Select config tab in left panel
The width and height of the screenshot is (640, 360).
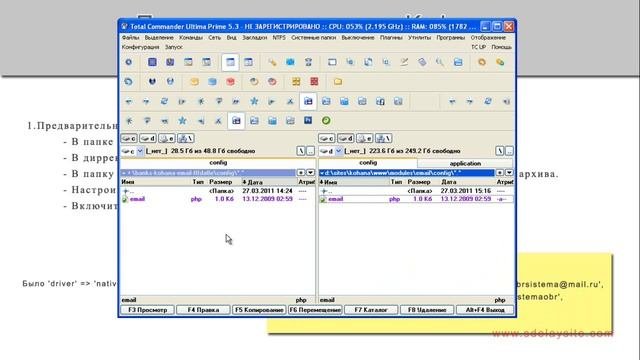click(x=218, y=162)
